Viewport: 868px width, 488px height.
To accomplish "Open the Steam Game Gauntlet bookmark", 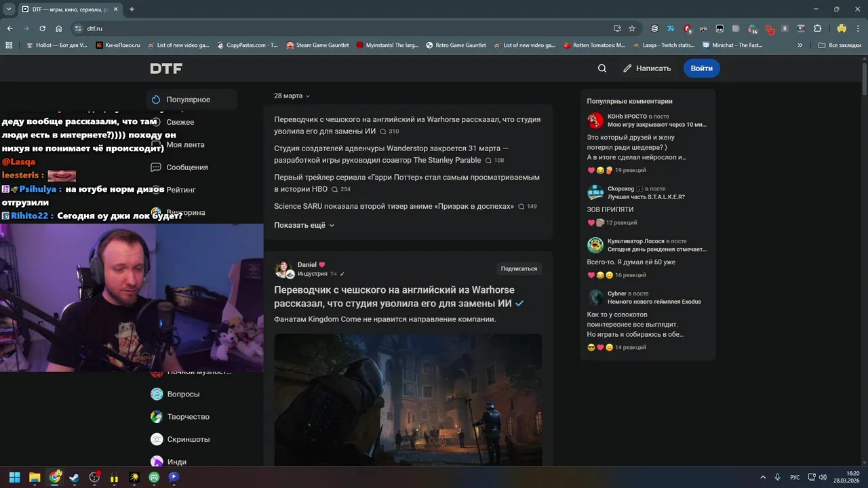I will click(x=317, y=45).
